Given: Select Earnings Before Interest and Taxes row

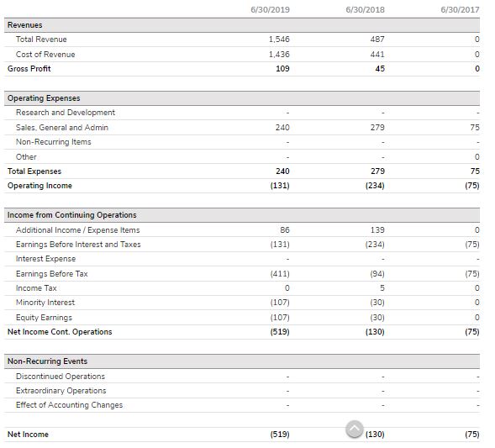Looking at the screenshot, I should (x=242, y=245).
